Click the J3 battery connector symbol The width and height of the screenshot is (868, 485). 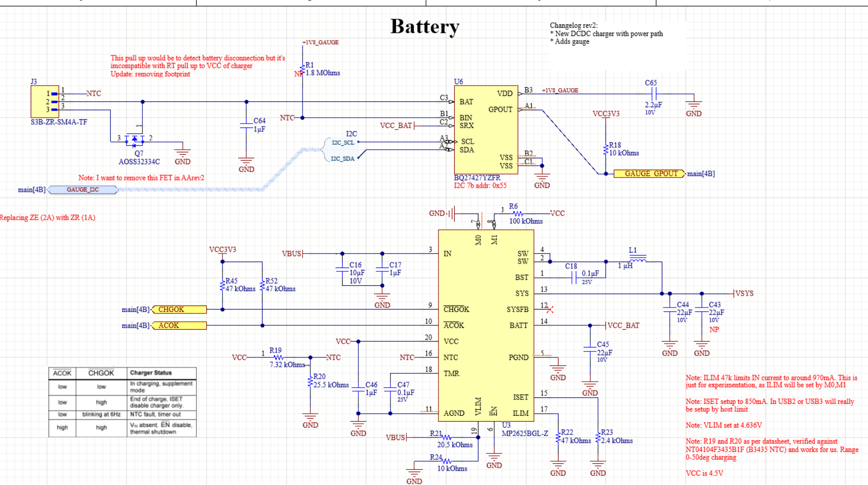coord(44,101)
